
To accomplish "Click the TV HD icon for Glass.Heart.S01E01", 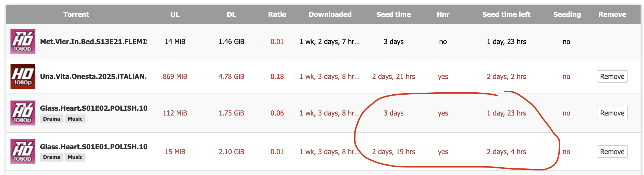I will coord(23,152).
